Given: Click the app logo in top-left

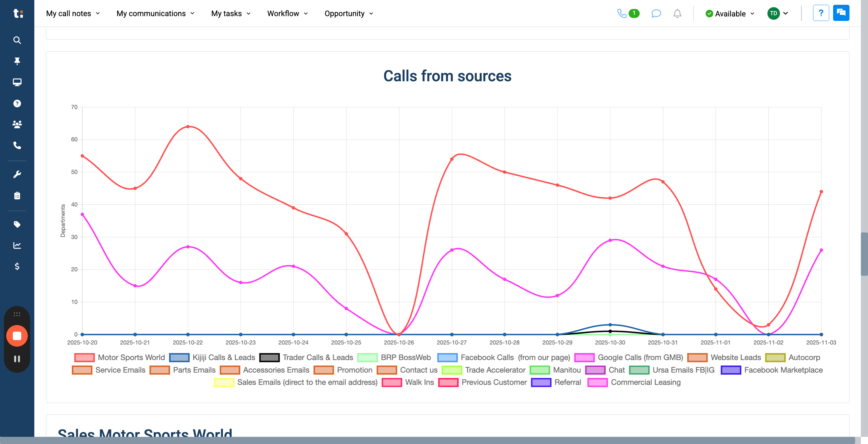Looking at the screenshot, I should click(18, 13).
